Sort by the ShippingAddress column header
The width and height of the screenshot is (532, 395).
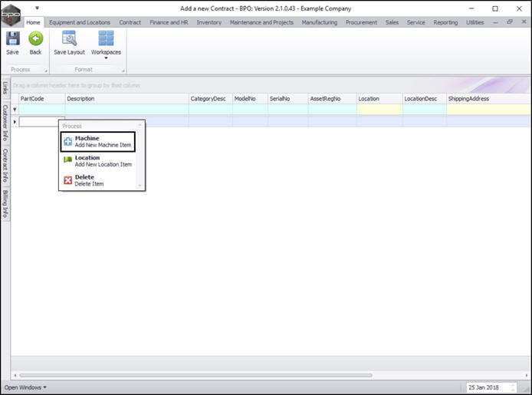click(x=488, y=99)
